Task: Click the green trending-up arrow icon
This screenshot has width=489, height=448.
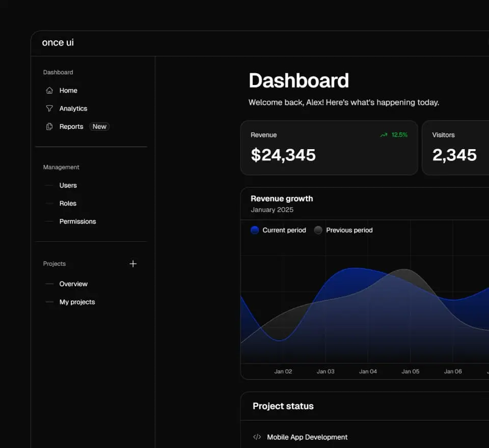Action: [x=384, y=135]
